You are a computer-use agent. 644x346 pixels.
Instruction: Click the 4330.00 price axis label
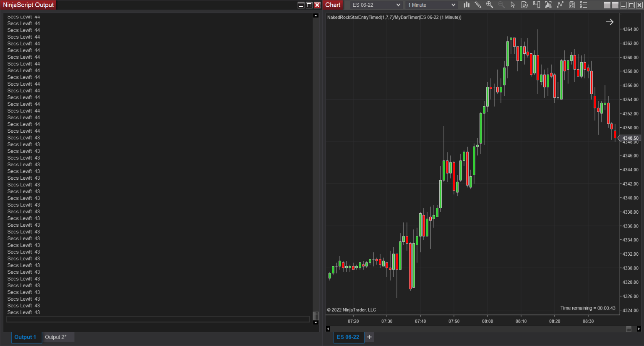631,268
